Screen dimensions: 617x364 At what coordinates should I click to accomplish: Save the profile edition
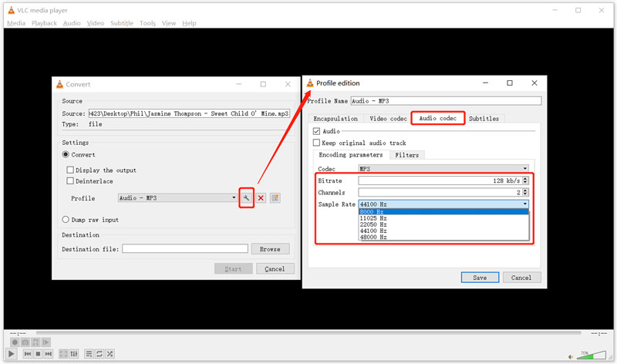tap(480, 278)
